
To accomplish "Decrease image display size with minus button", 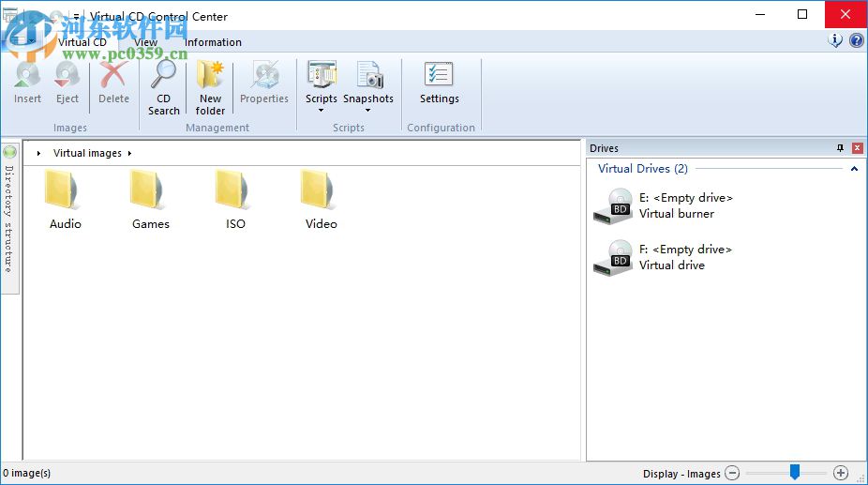I will (732, 473).
